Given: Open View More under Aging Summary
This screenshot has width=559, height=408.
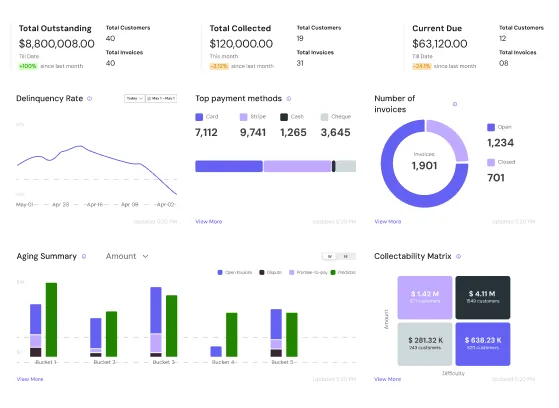Looking at the screenshot, I should pos(30,379).
